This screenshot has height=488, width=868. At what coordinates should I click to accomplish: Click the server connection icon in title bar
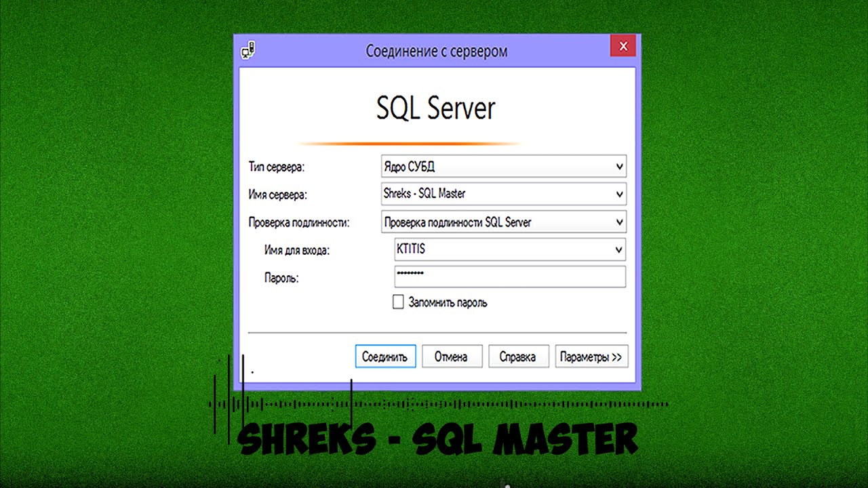point(248,50)
